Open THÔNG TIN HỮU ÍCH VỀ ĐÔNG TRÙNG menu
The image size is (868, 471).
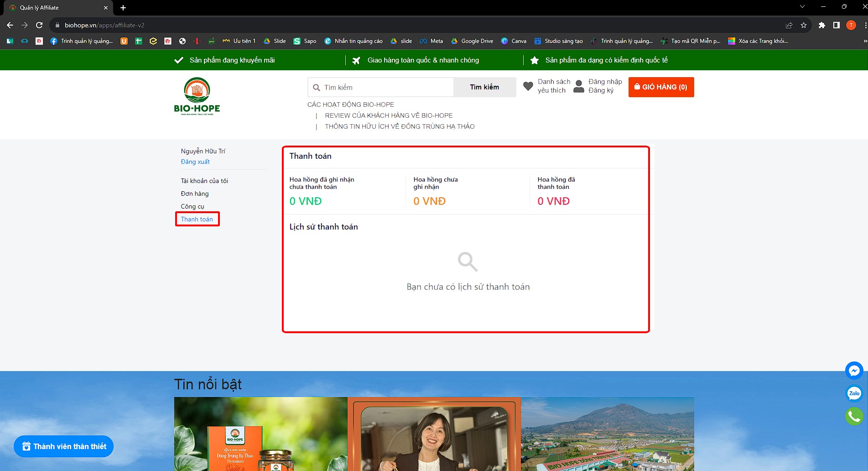point(400,126)
